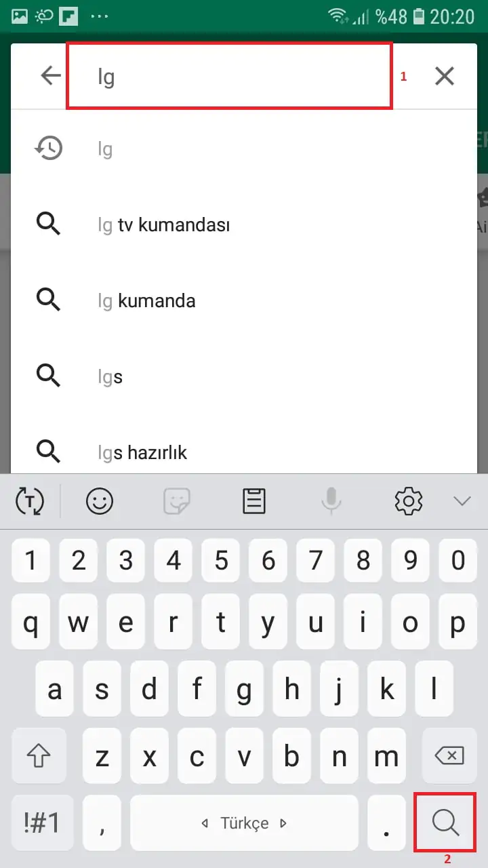This screenshot has height=868, width=488.
Task: Open keyboard settings gear icon
Action: pyautogui.click(x=409, y=502)
